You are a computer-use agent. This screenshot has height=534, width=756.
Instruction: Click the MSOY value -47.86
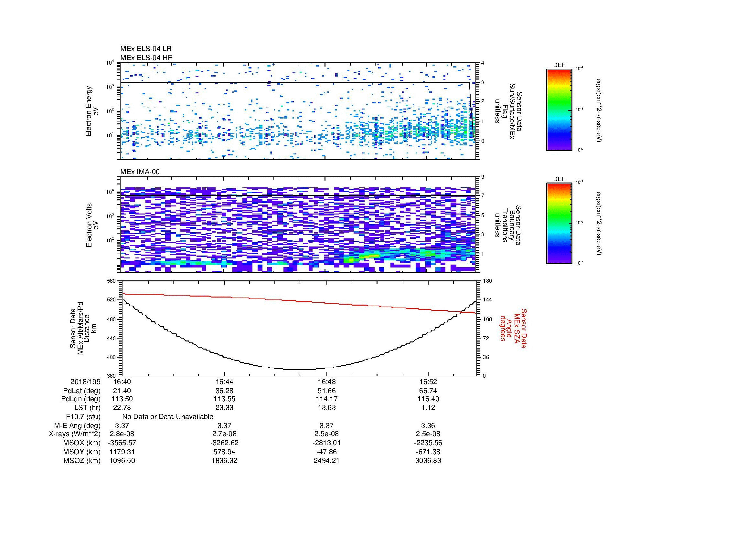coord(327,452)
